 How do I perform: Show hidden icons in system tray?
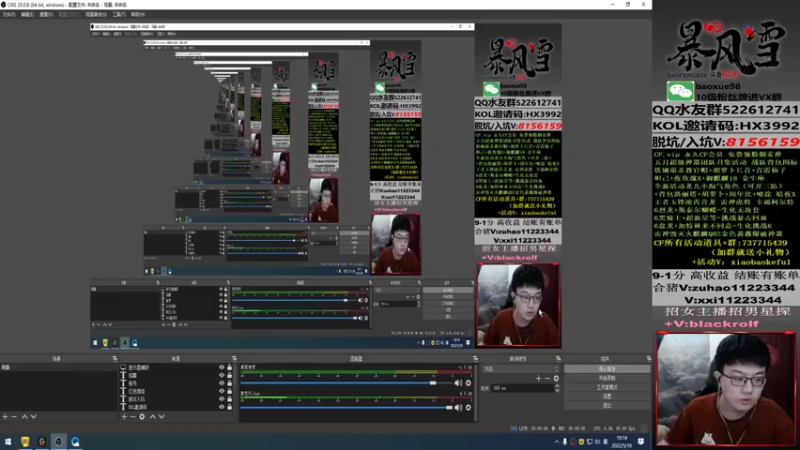(x=557, y=442)
